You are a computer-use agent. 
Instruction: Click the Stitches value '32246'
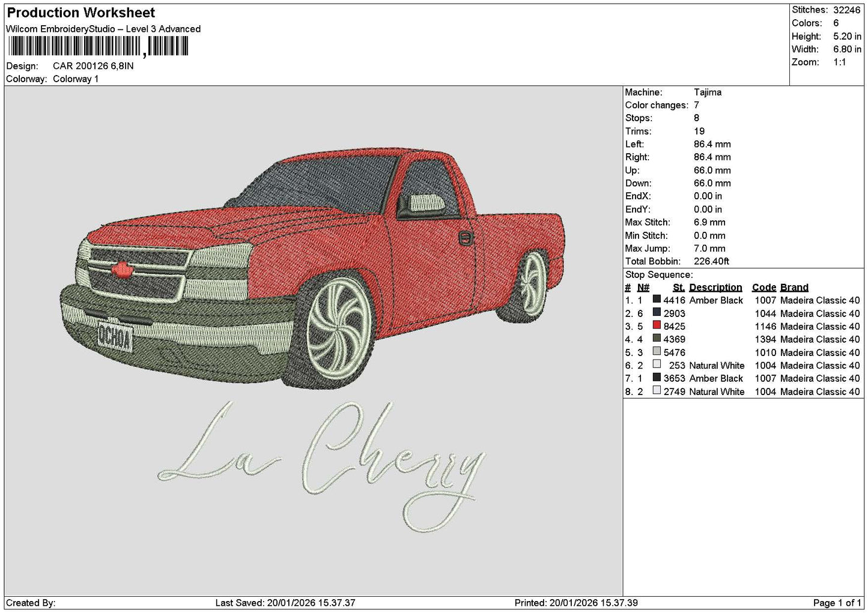pyautogui.click(x=846, y=10)
